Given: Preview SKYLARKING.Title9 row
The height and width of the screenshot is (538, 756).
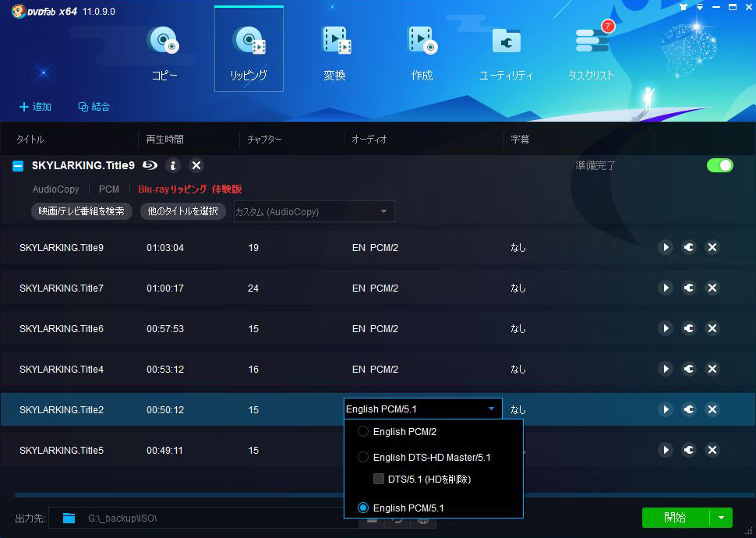Looking at the screenshot, I should point(666,247).
